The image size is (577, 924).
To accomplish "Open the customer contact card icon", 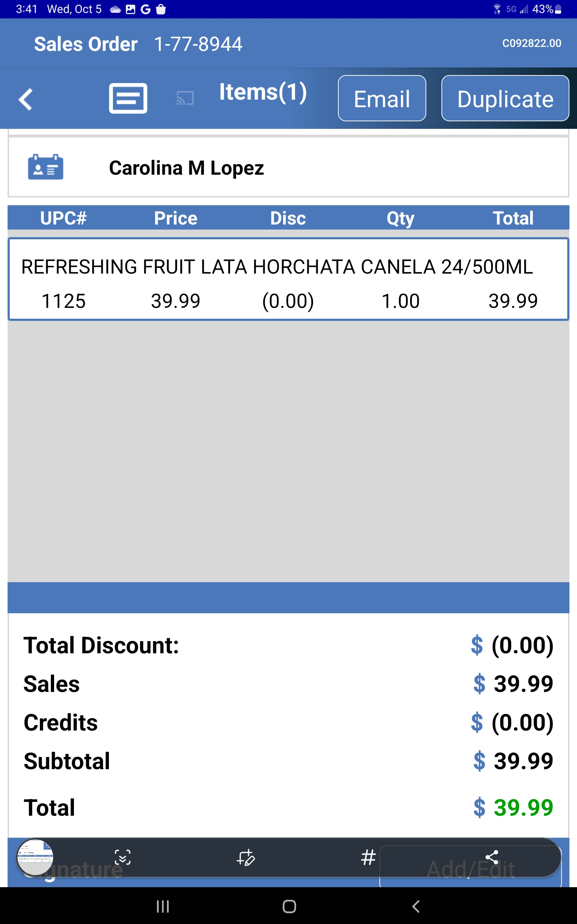I will [x=45, y=167].
